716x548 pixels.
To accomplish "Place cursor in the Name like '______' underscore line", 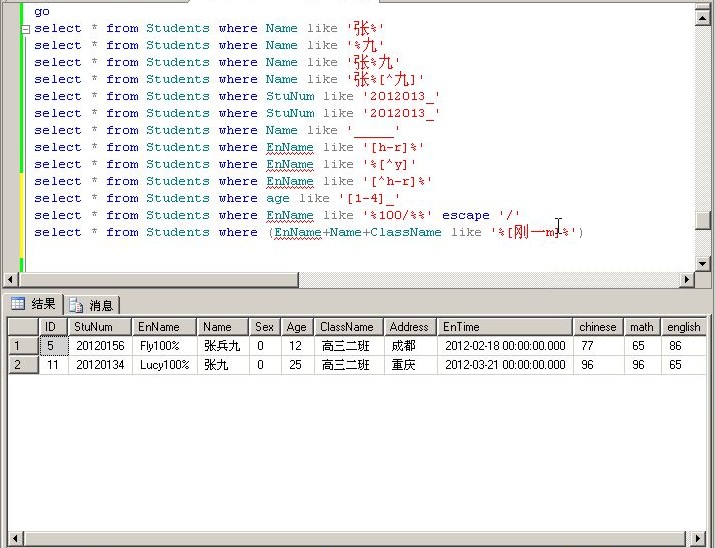I will pyautogui.click(x=217, y=130).
